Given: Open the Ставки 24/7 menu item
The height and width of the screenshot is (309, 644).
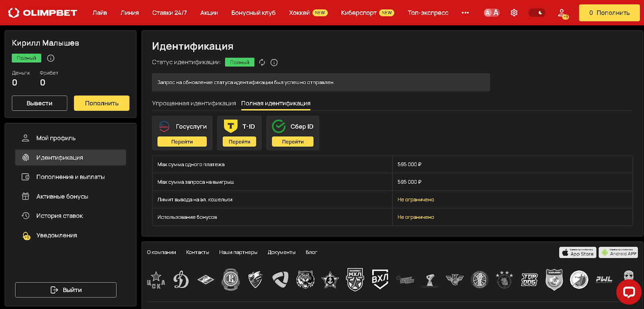Looking at the screenshot, I should pos(169,13).
